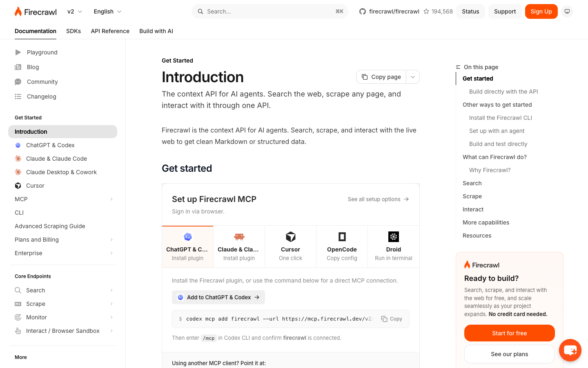This screenshot has width=588, height=368.
Task: Jump to Interact in On this page
Action: coord(473,209)
